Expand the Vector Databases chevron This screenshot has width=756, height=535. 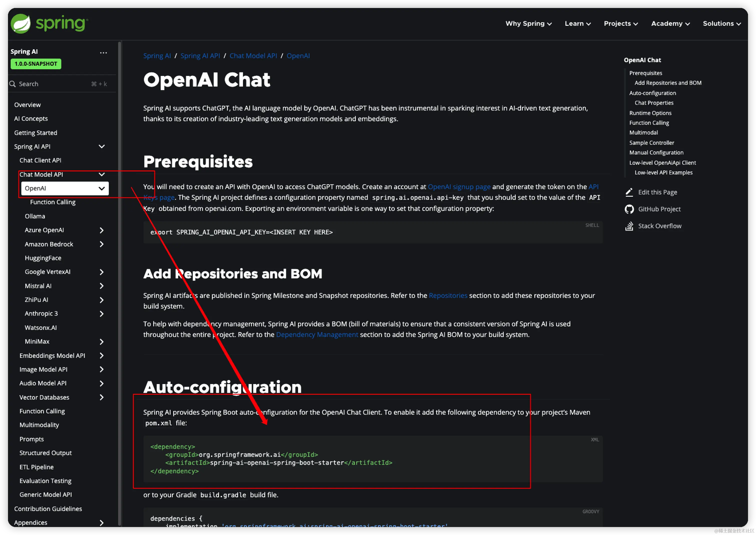tap(101, 398)
